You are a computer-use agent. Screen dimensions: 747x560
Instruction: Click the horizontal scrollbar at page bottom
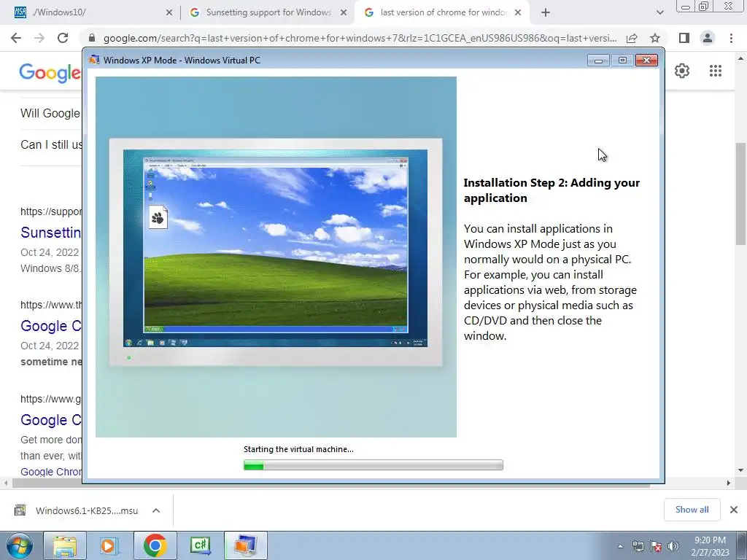click(x=331, y=483)
